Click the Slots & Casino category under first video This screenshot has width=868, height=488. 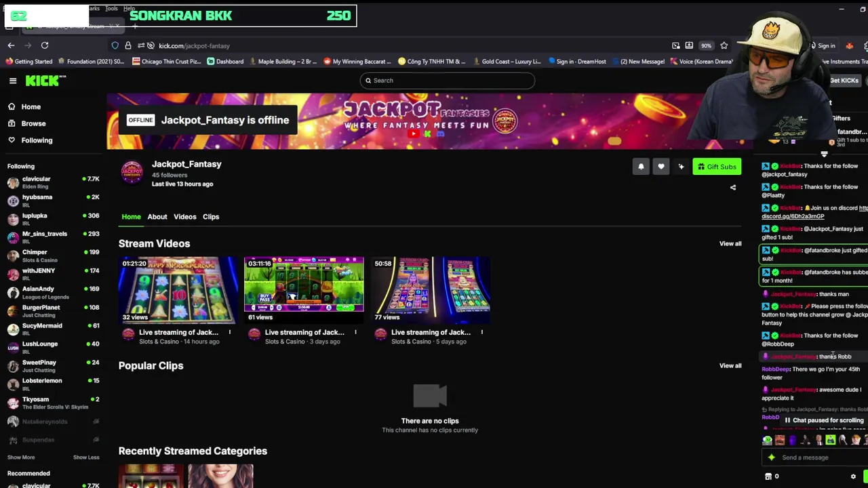point(159,342)
